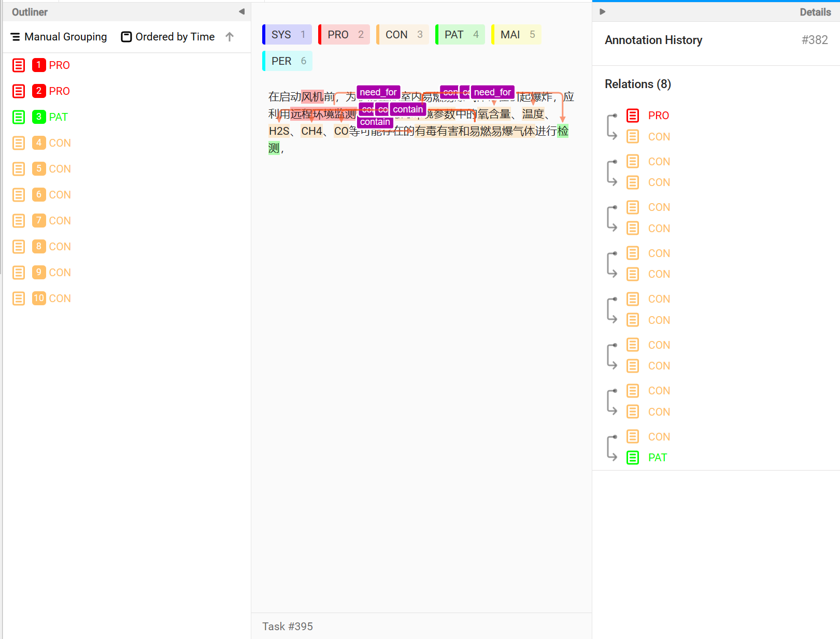Image resolution: width=840 pixels, height=639 pixels.
Task: Select the highlighted H2S text region
Action: tap(279, 131)
